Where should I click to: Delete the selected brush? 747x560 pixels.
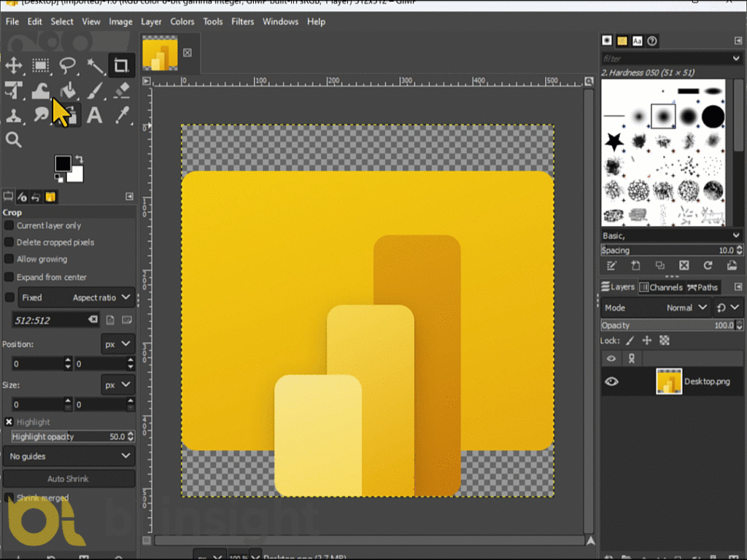tap(684, 265)
